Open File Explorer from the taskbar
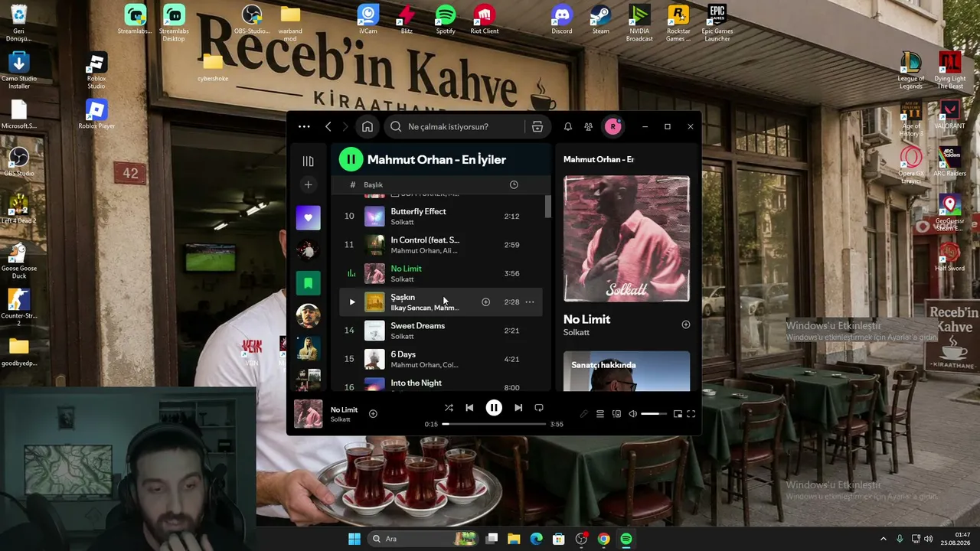 pyautogui.click(x=514, y=539)
